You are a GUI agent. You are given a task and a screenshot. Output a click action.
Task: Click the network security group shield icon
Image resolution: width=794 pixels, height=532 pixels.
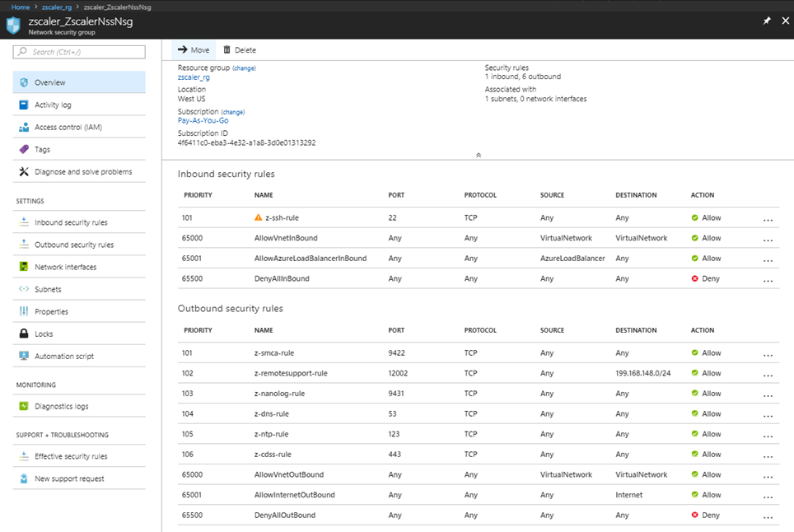(x=13, y=23)
